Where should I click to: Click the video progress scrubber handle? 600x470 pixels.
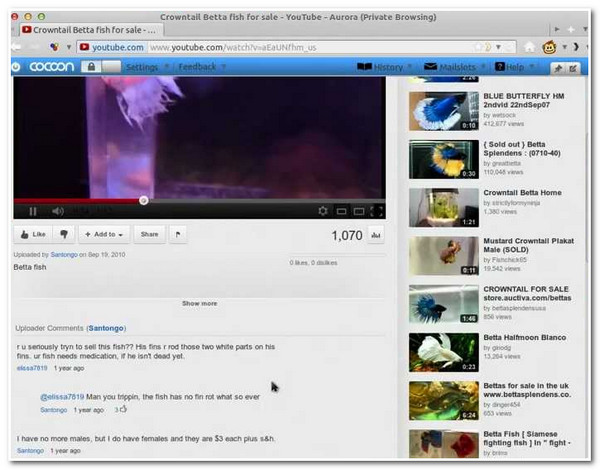click(143, 200)
